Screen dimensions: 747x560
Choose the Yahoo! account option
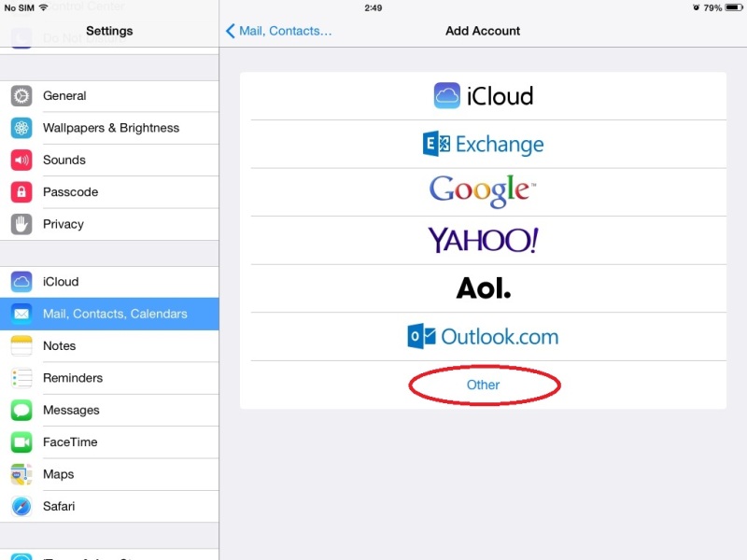coord(483,240)
